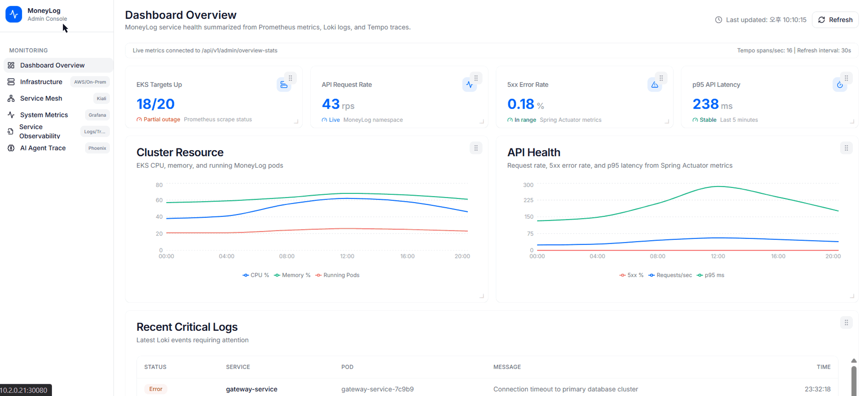Click the Kiali badge
Image resolution: width=868 pixels, height=396 pixels.
[101, 98]
